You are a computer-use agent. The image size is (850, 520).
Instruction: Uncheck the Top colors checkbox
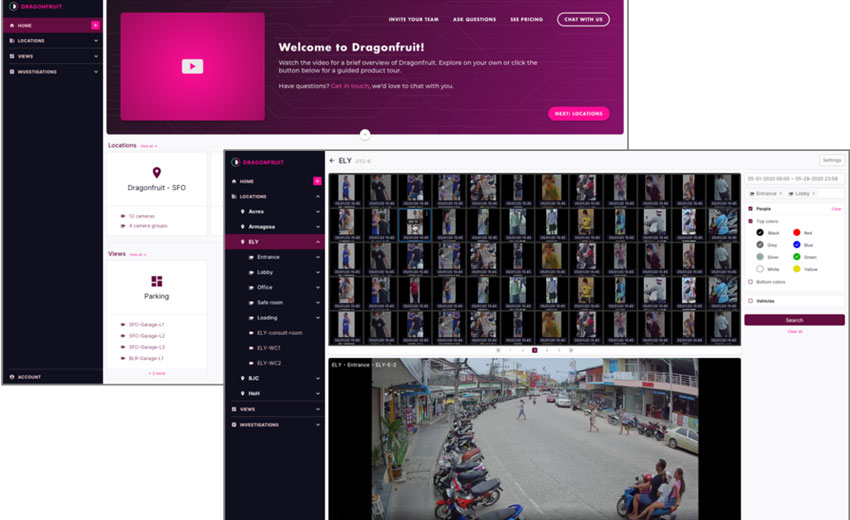[750, 221]
